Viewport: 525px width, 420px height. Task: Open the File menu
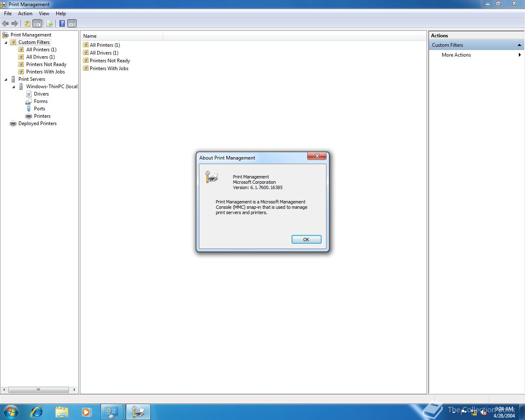pyautogui.click(x=8, y=14)
